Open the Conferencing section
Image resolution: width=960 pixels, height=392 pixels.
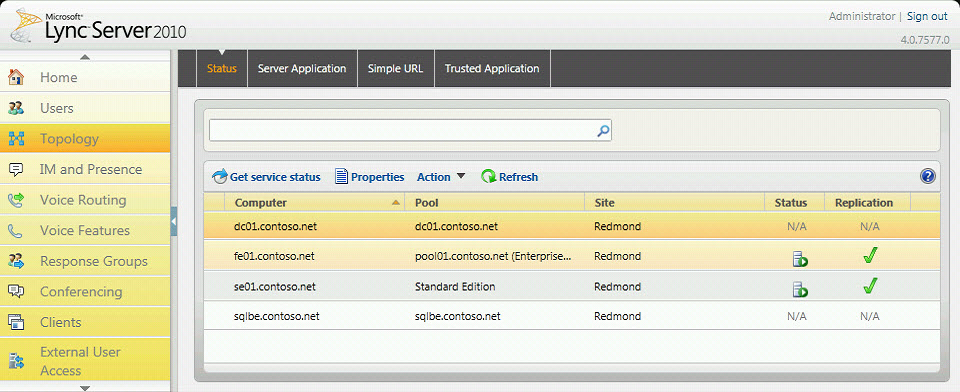85,292
